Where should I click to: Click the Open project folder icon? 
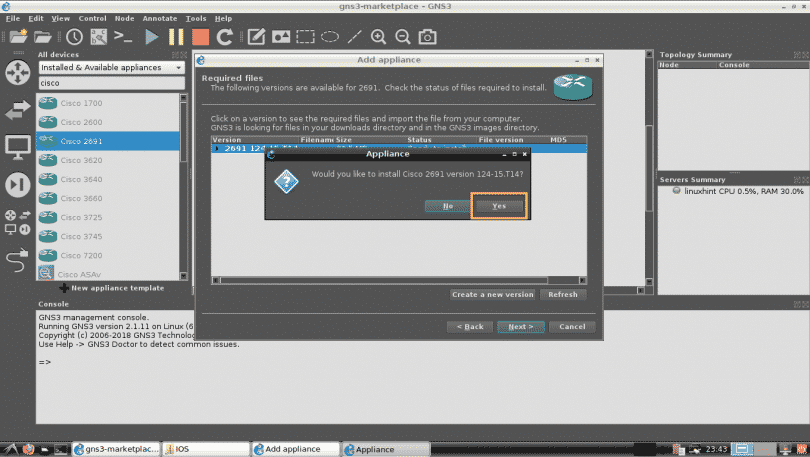[x=42, y=37]
